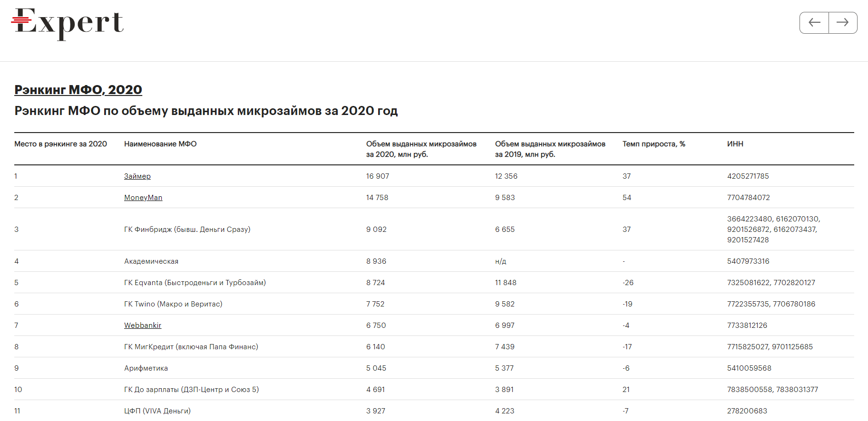The height and width of the screenshot is (421, 868).
Task: Click the 2020 microloan volume column header
Action: 421,149
